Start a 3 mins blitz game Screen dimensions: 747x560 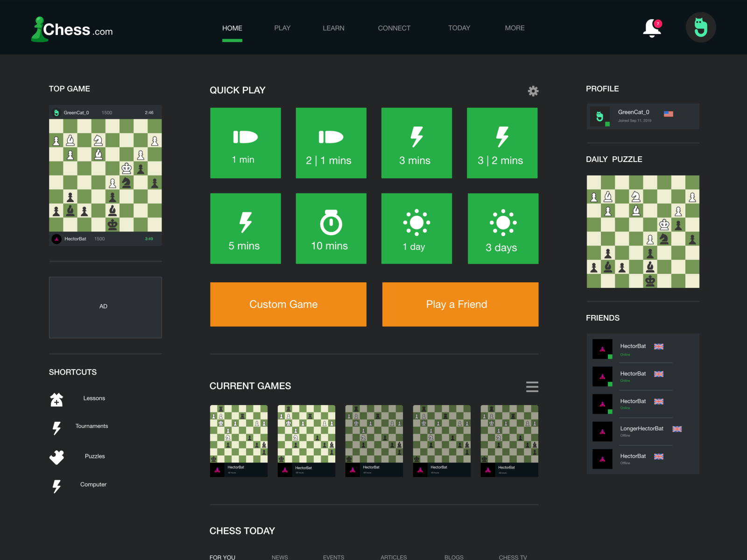[416, 143]
